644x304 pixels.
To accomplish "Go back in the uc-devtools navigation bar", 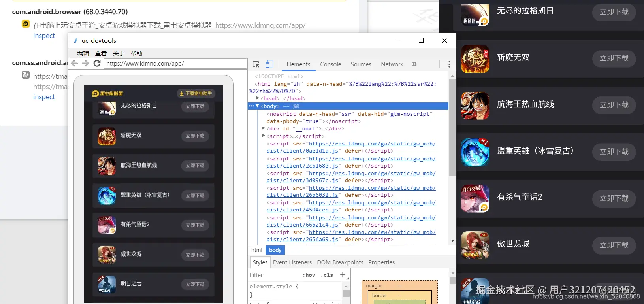I will click(x=74, y=63).
